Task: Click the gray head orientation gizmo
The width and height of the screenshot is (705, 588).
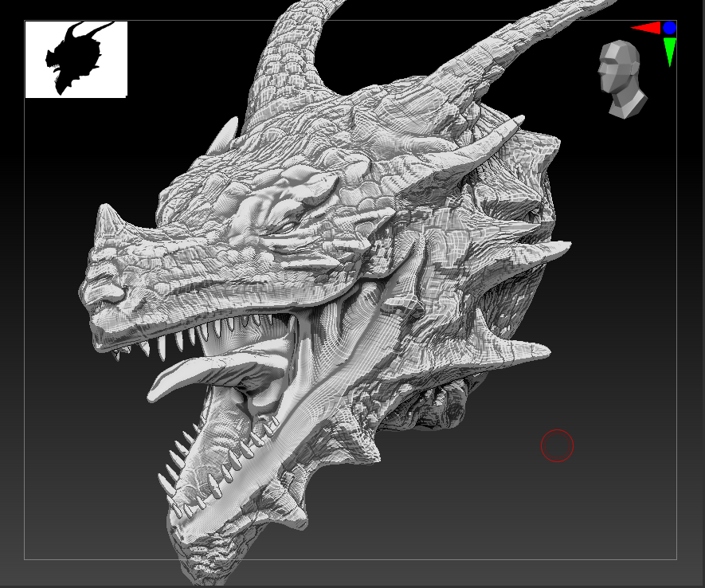Action: (623, 80)
